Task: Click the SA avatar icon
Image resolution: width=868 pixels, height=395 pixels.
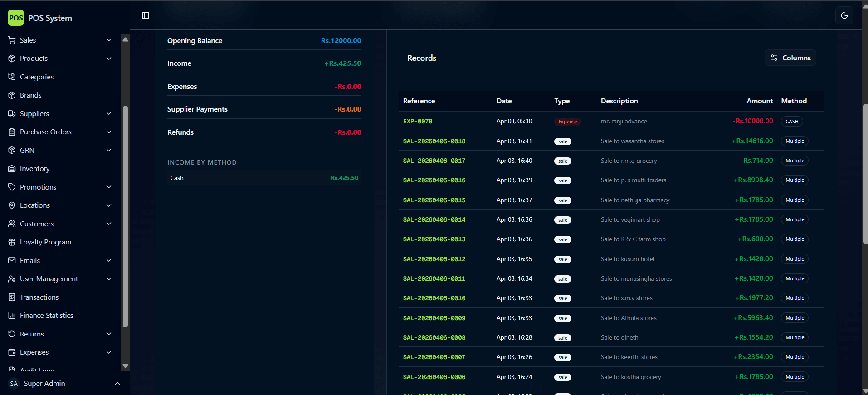Action: (x=14, y=384)
